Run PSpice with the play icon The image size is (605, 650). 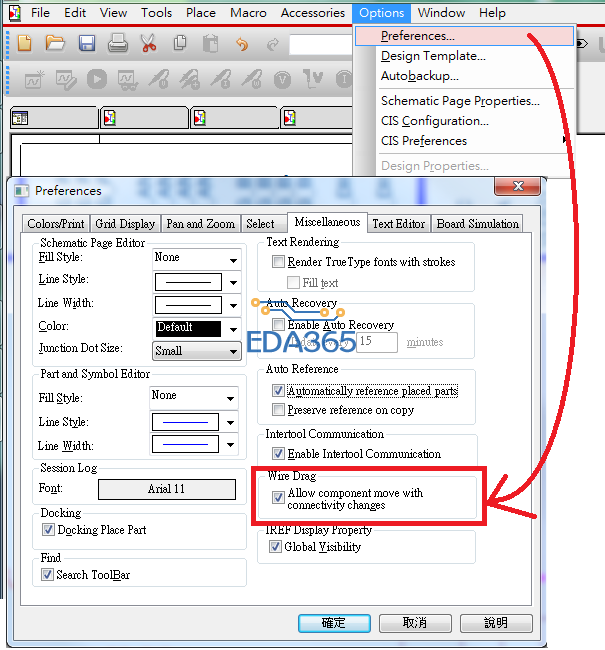(97, 79)
